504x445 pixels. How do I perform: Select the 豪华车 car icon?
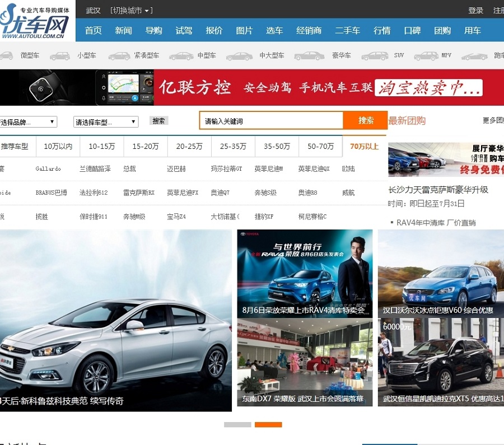pyautogui.click(x=309, y=56)
